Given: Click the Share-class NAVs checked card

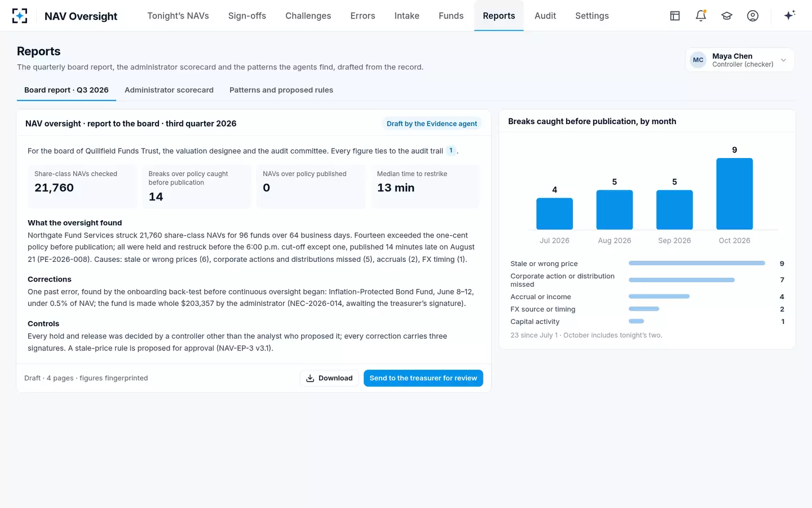Looking at the screenshot, I should point(83,186).
